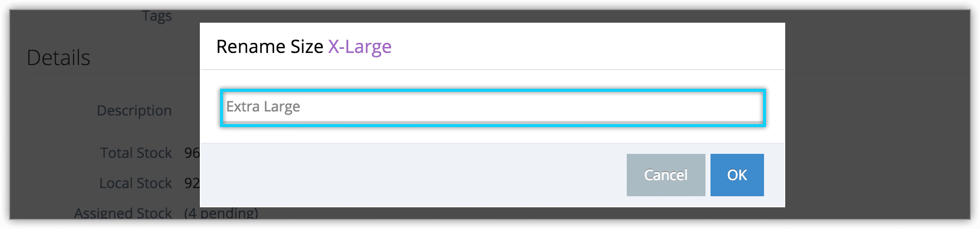Click the Local Stock value 92

click(x=192, y=183)
